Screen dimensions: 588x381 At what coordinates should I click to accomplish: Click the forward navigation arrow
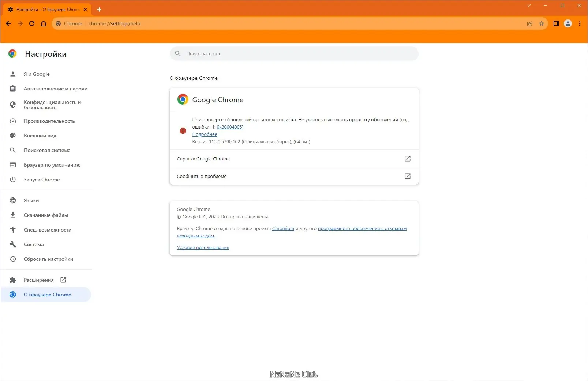(20, 23)
